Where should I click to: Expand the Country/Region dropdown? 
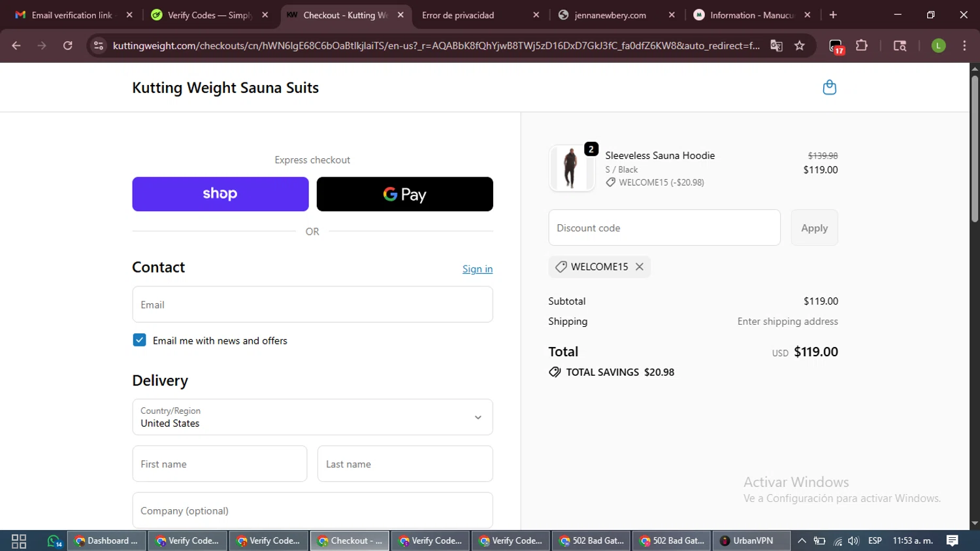pos(312,417)
